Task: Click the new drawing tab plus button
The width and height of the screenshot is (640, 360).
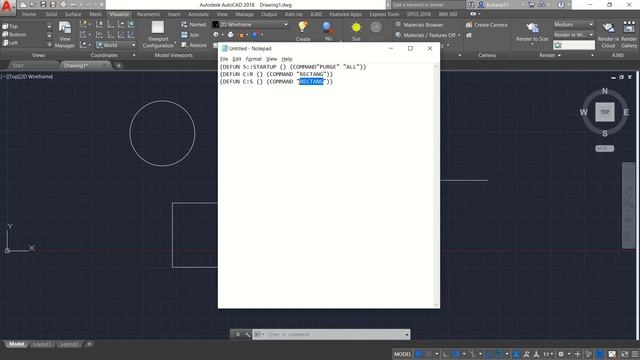Action: tap(118, 65)
